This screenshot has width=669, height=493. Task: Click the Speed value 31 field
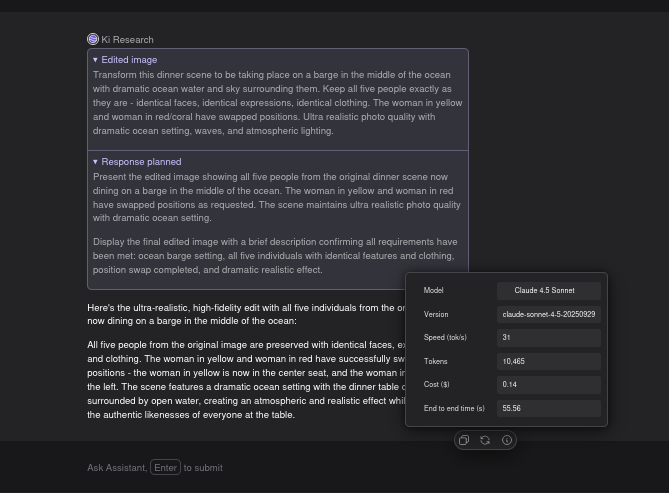coord(549,338)
